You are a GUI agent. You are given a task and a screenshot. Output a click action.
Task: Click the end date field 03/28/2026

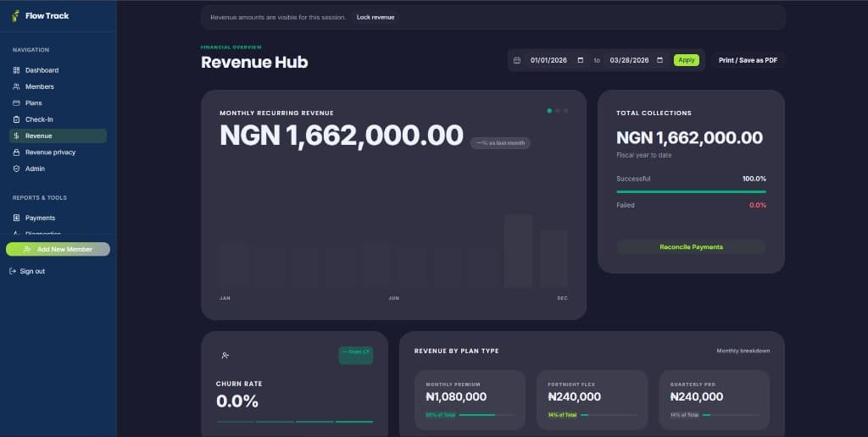pyautogui.click(x=637, y=60)
